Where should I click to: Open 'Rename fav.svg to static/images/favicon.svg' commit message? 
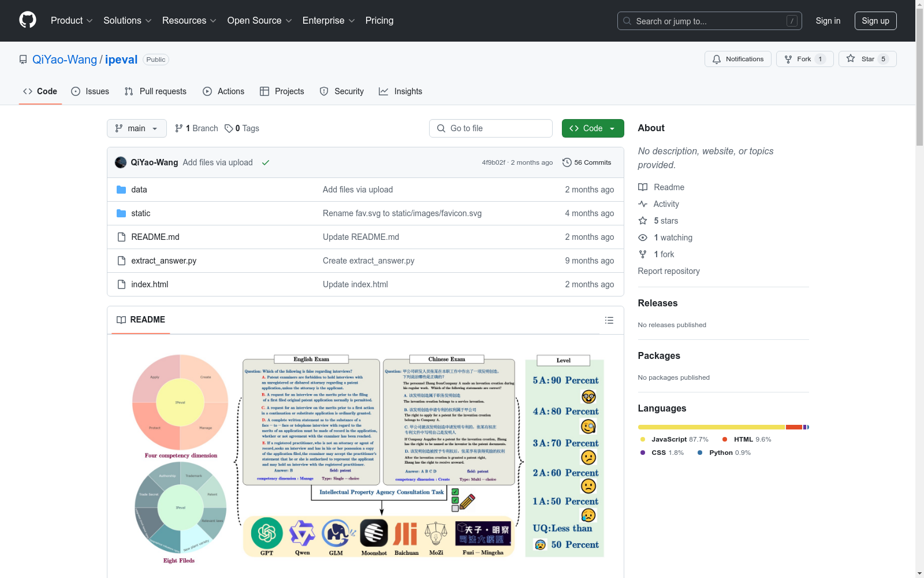tap(402, 213)
